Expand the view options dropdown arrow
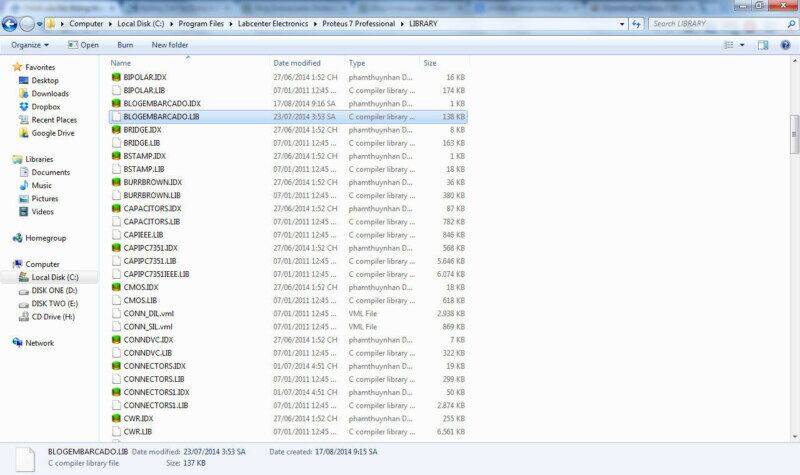Viewport: 800px width, 475px height. (x=742, y=45)
